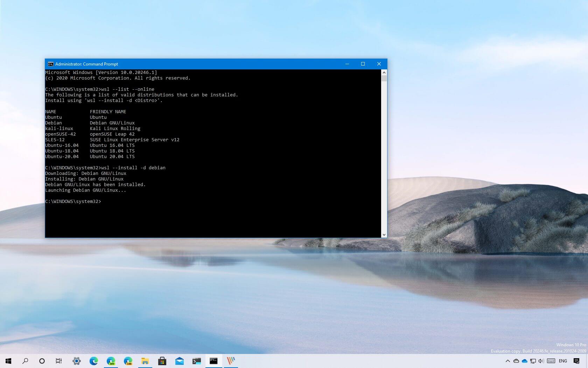The width and height of the screenshot is (588, 368).
Task: Expand hidden system tray icons
Action: [507, 361]
